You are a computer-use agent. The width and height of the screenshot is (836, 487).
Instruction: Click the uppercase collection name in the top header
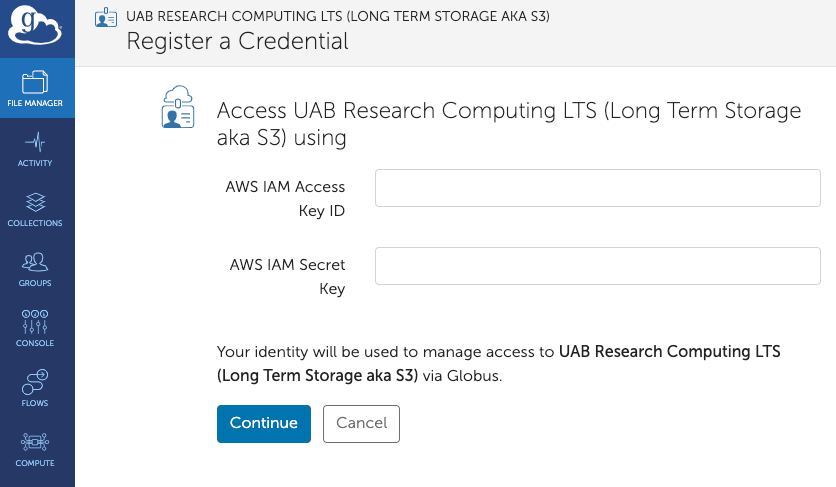pos(337,17)
